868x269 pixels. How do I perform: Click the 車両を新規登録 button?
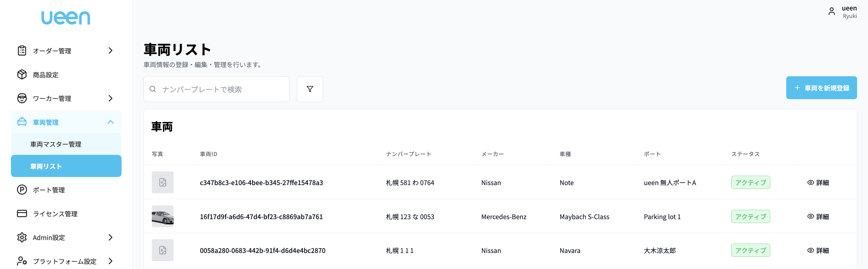pyautogui.click(x=821, y=88)
